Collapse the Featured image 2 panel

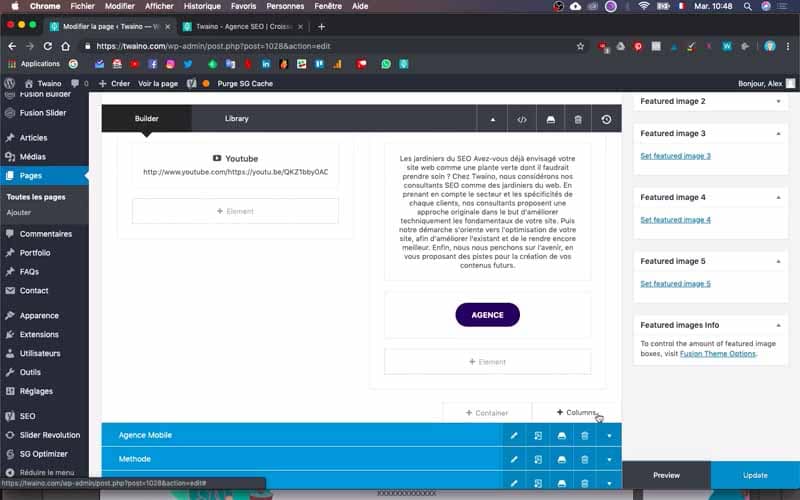pyautogui.click(x=778, y=101)
